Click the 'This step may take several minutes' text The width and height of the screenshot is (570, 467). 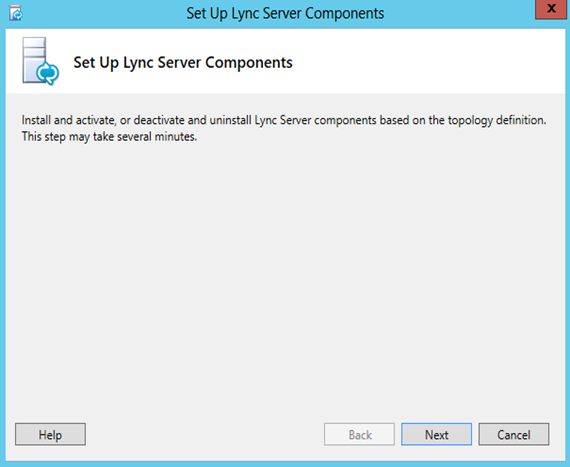click(109, 137)
